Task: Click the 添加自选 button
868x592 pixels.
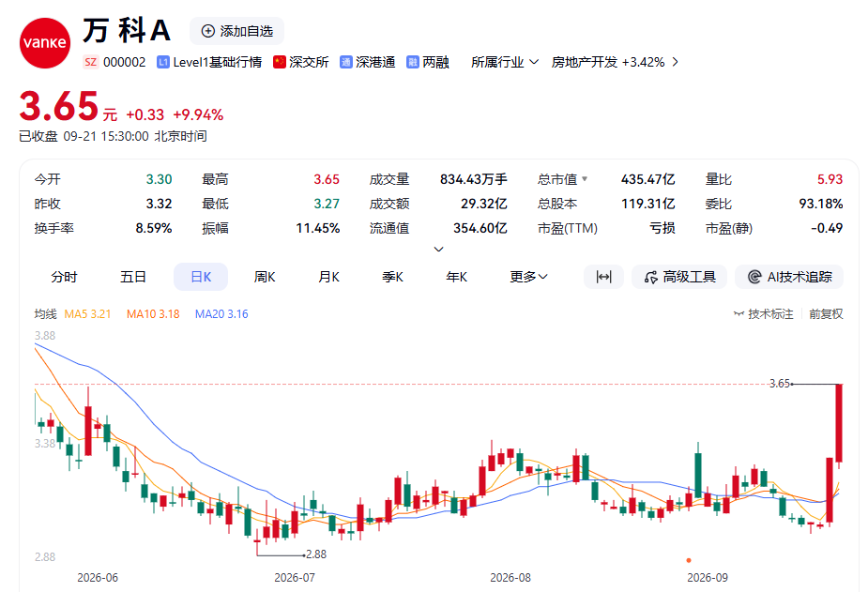Action: pos(236,31)
